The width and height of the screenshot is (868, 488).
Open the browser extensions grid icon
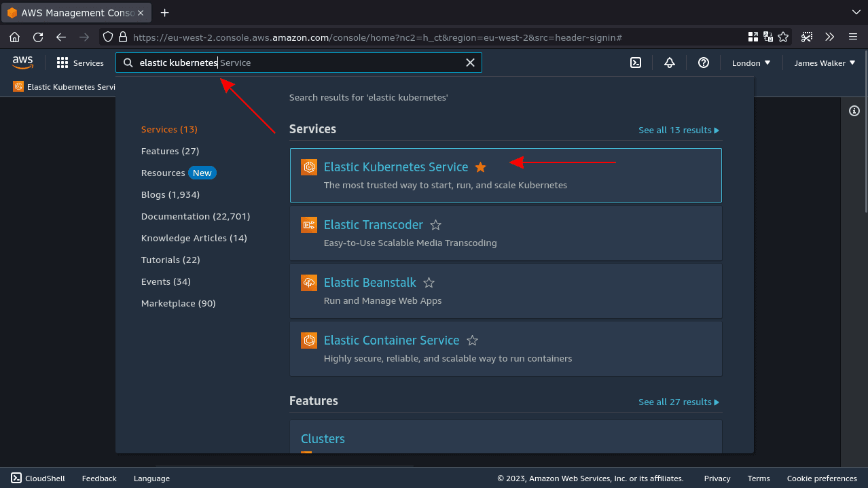[753, 37]
